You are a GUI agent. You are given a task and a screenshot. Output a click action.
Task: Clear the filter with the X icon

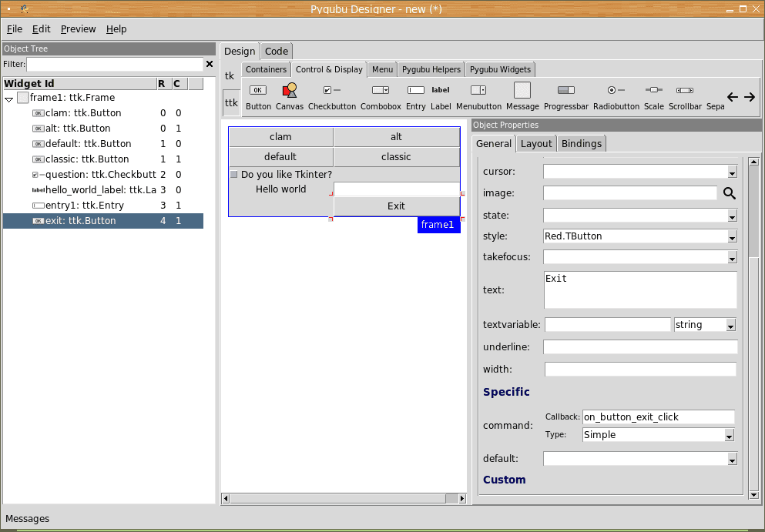[x=210, y=65]
